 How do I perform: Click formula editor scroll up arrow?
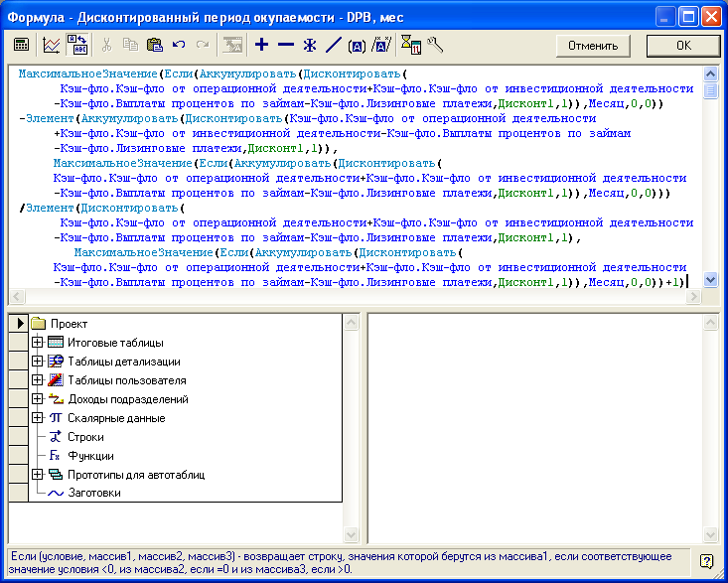tap(710, 73)
